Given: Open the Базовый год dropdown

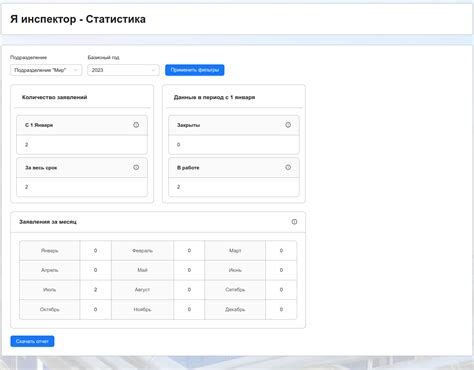Looking at the screenshot, I should pos(123,70).
